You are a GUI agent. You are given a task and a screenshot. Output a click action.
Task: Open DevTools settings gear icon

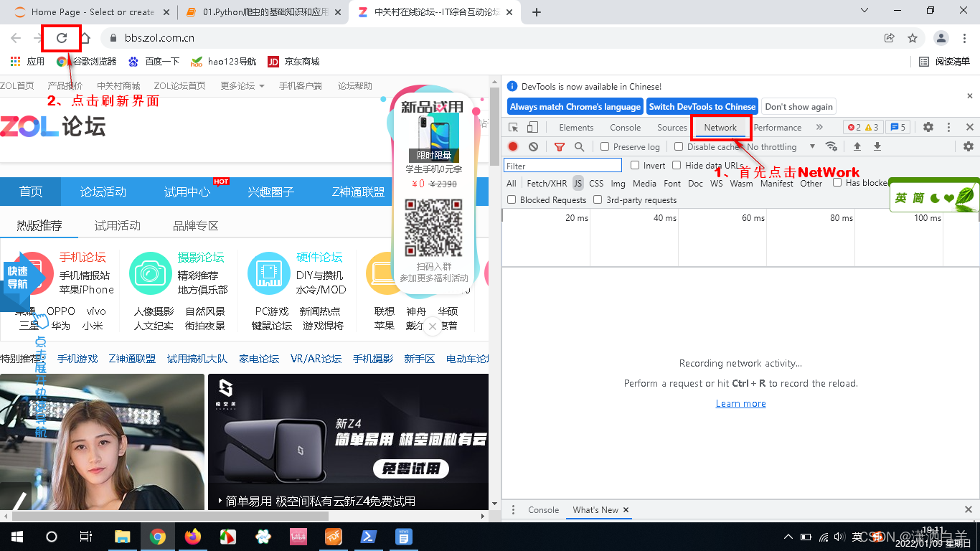[x=928, y=127]
